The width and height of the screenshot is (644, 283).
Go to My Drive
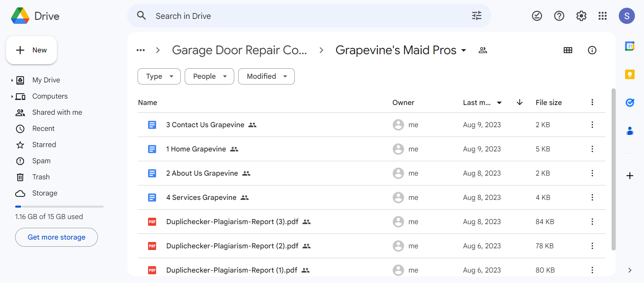pos(46,80)
